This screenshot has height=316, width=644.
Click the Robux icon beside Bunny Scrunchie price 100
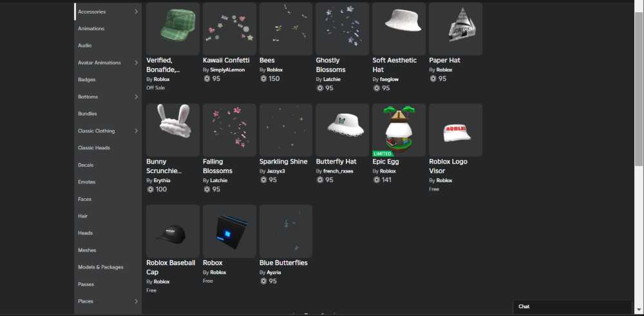pos(150,190)
